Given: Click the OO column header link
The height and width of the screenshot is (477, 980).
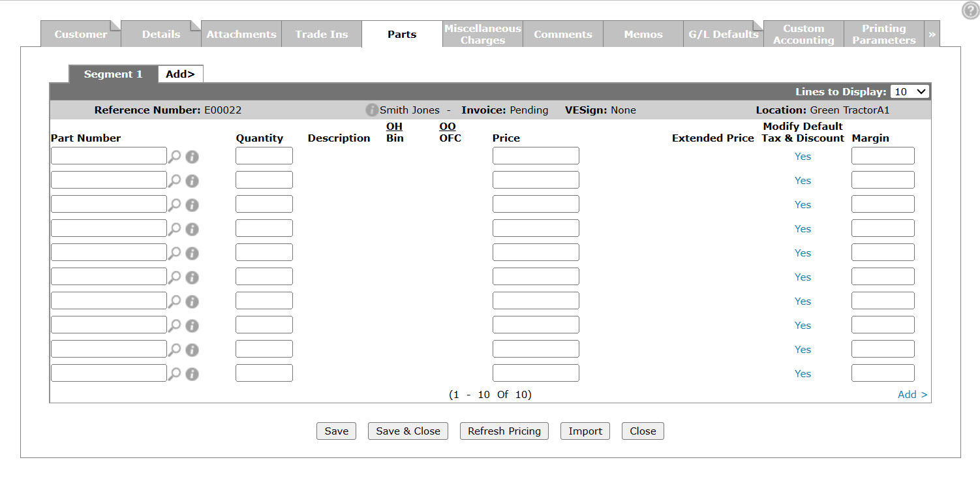Looking at the screenshot, I should pyautogui.click(x=448, y=126).
